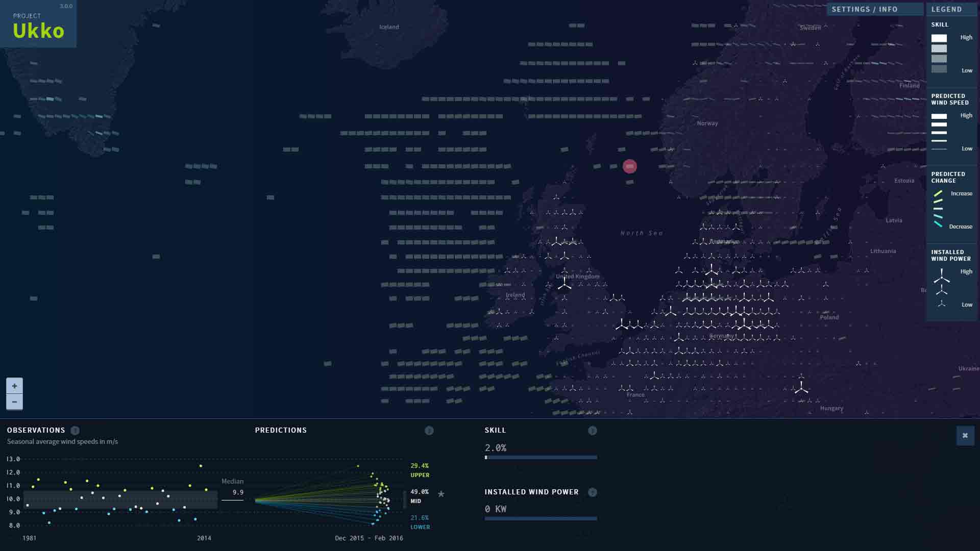Click the Decrease predicted change legend line
Viewport: 980px width, 551px height.
click(x=938, y=224)
